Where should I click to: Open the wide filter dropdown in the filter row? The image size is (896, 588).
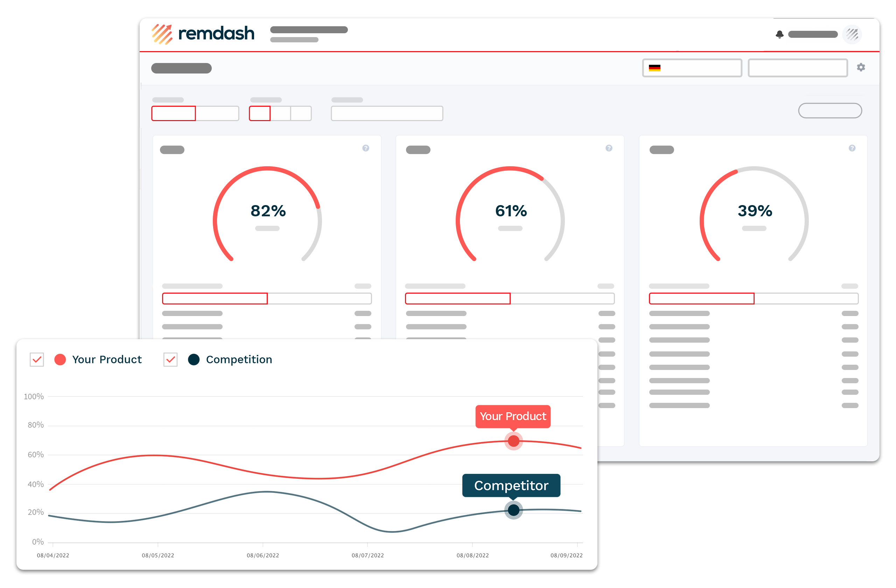click(387, 113)
